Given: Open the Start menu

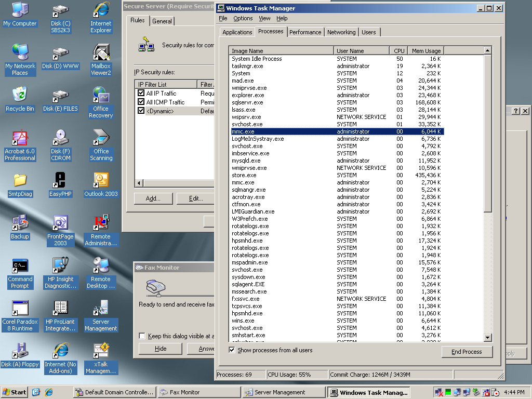Looking at the screenshot, I should [x=14, y=392].
